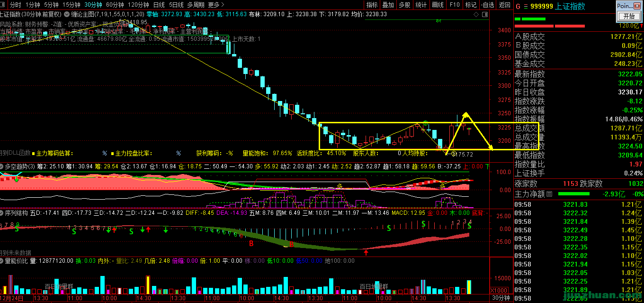Switch to 5日线 chart
Viewport: 644px width, 303px height.
[x=177, y=5]
